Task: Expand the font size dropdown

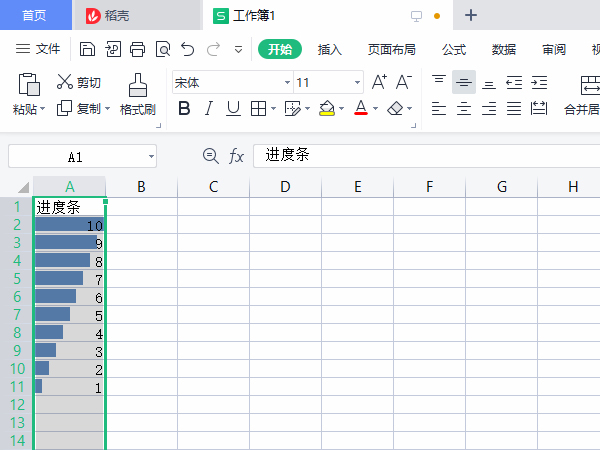Action: coord(357,83)
